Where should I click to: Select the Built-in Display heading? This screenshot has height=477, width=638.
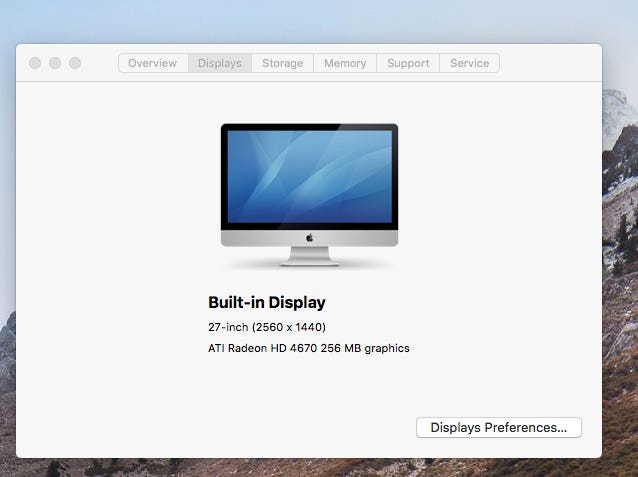coord(267,302)
